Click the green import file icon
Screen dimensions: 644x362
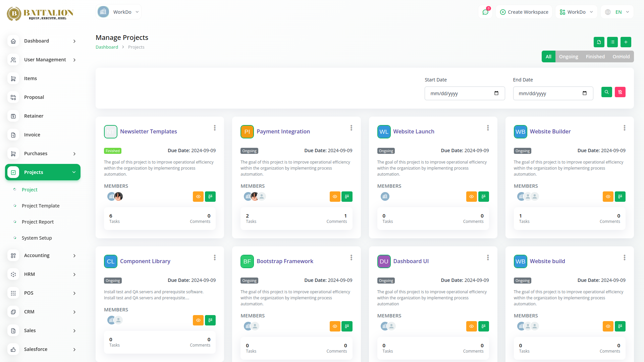pyautogui.click(x=599, y=42)
